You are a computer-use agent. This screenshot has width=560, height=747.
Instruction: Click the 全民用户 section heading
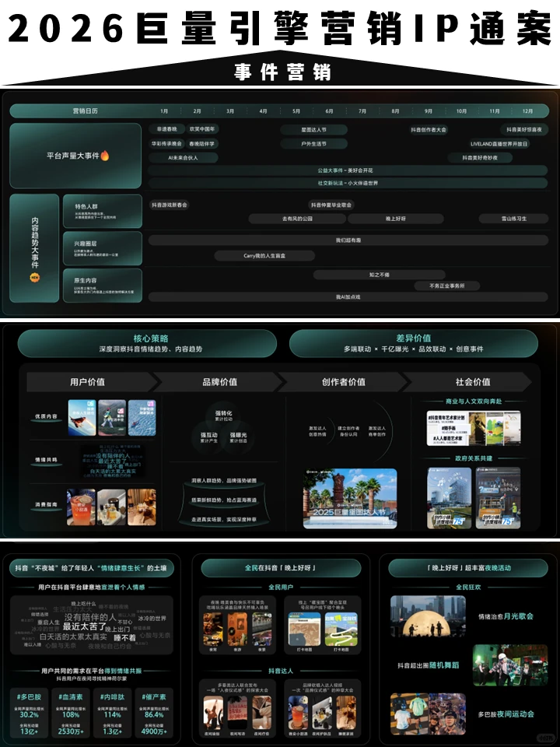(x=281, y=587)
